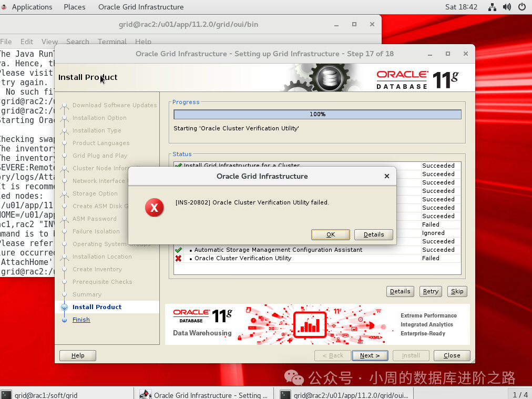Screen dimensions: 532x399
Task: Select the ASM Password step
Action: 94,219
